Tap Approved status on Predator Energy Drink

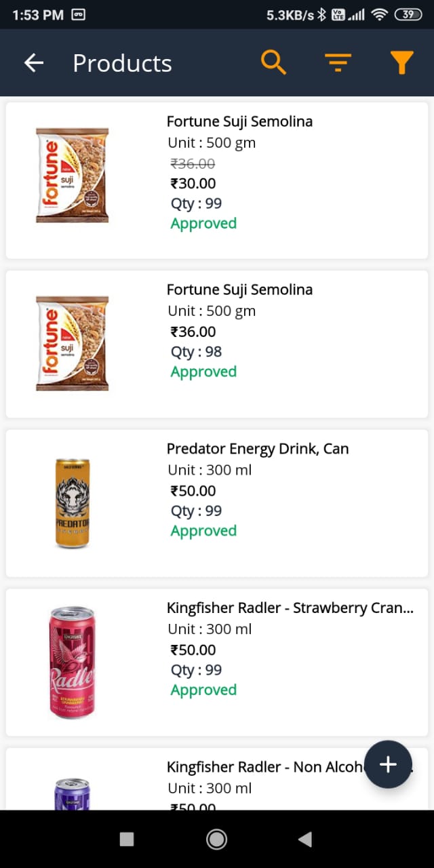click(203, 531)
